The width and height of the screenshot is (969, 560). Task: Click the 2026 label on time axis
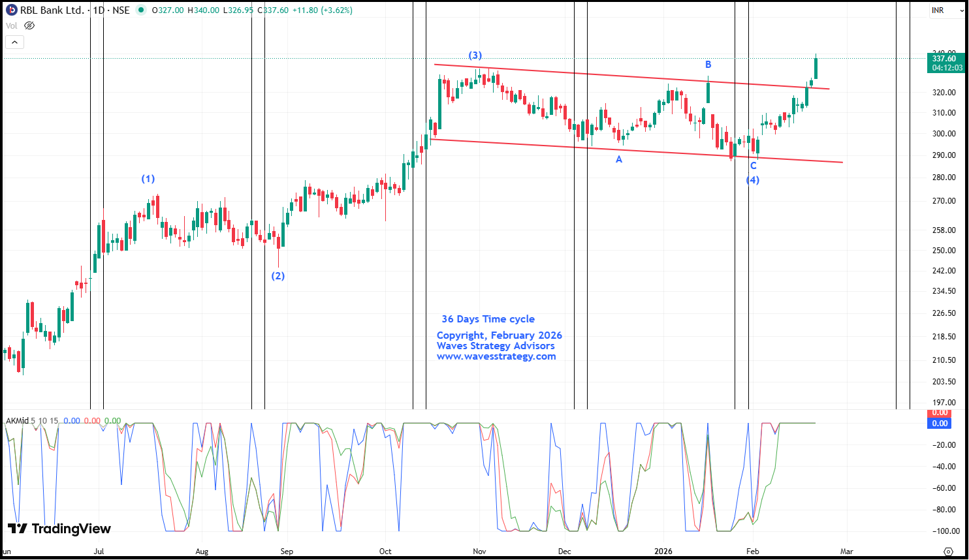click(663, 552)
